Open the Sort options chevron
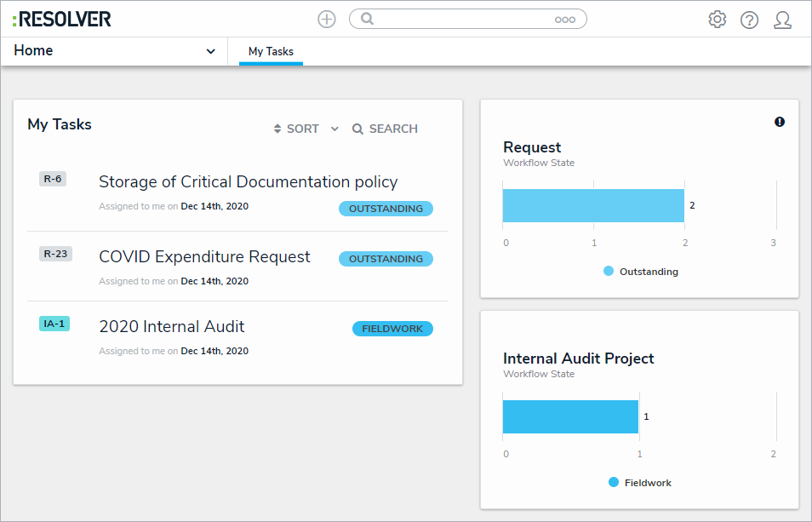 point(335,129)
